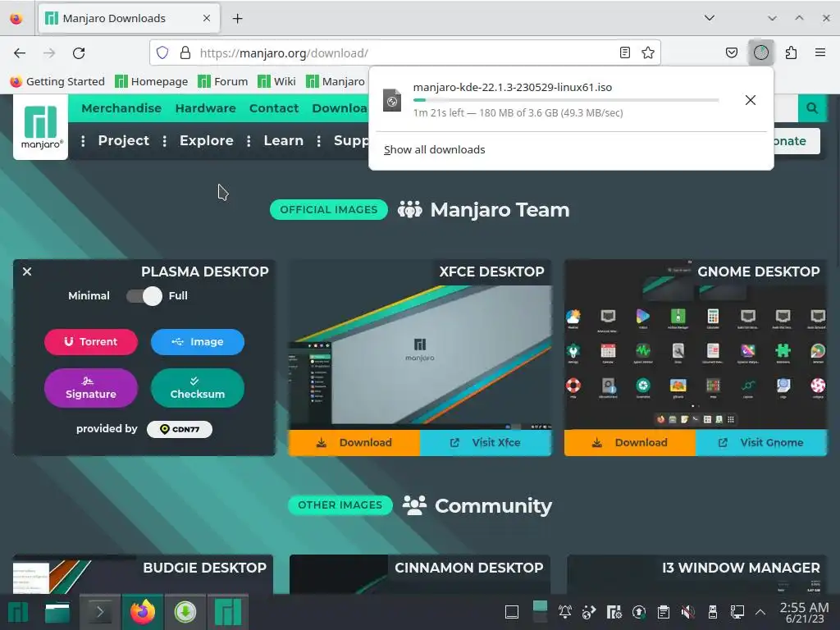Click Show Desktop tray button
Image resolution: width=840 pixels, height=630 pixels.
pyautogui.click(x=512, y=611)
